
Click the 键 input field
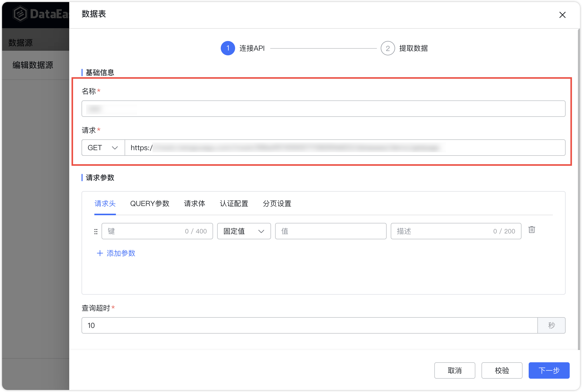tap(157, 231)
